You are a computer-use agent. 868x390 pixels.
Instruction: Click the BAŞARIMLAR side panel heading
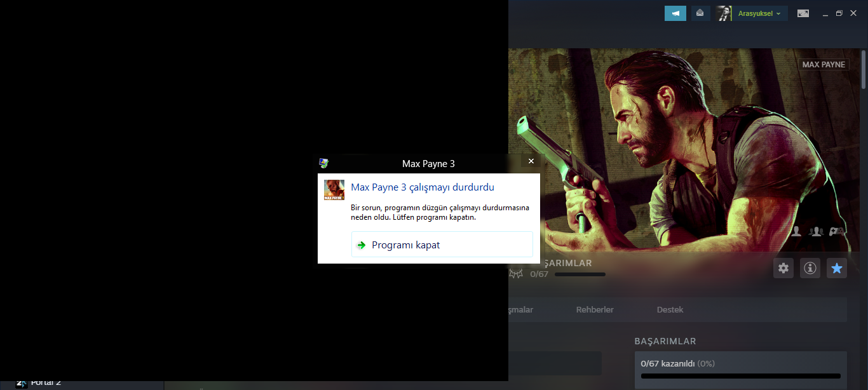(665, 341)
